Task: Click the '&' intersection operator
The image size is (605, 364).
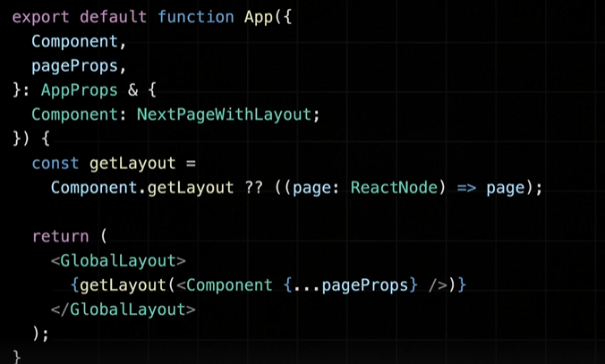Action: tap(132, 90)
